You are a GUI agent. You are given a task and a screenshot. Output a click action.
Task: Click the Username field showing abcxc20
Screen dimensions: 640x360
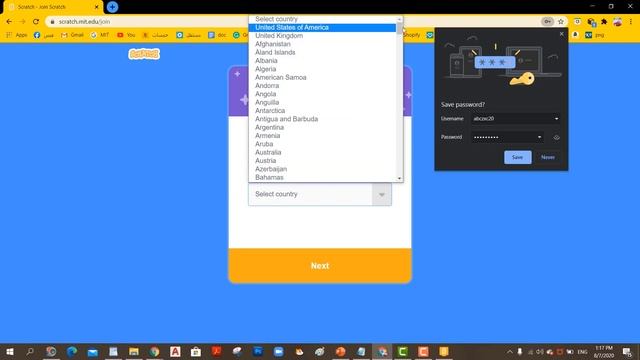pos(516,119)
